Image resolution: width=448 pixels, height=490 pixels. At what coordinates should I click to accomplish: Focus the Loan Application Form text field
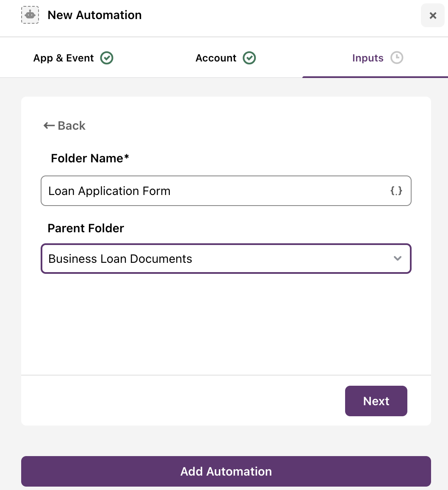coord(226,191)
